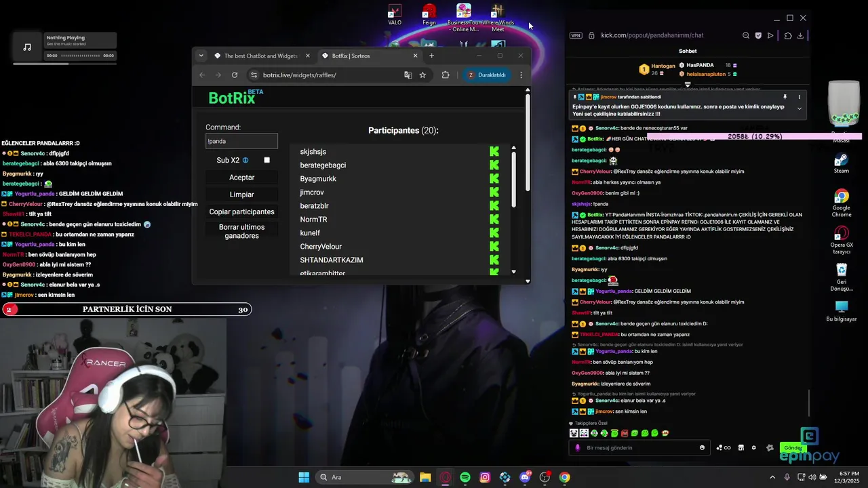Image resolution: width=868 pixels, height=488 pixels.
Task: Open the Windows Start menu
Action: [304, 477]
